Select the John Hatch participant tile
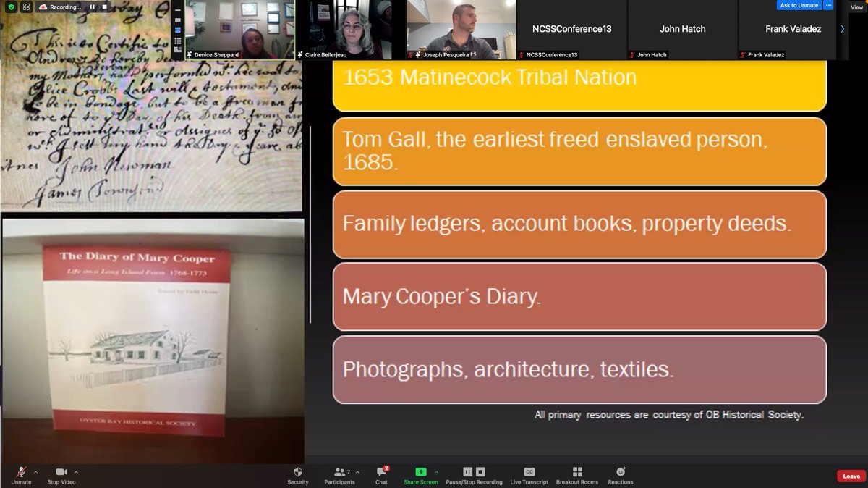 click(x=682, y=30)
